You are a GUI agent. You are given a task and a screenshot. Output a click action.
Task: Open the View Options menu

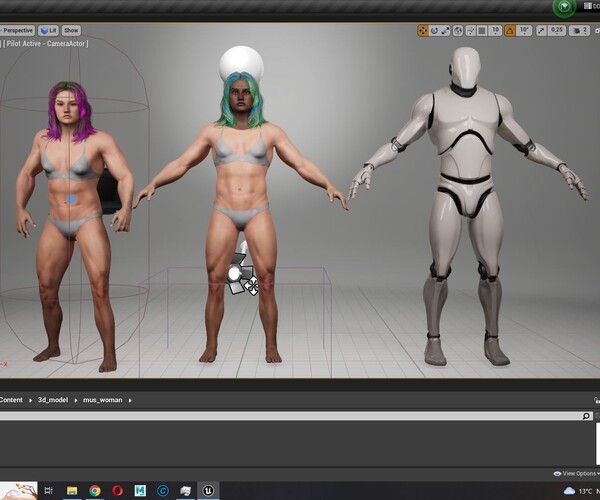[576, 474]
